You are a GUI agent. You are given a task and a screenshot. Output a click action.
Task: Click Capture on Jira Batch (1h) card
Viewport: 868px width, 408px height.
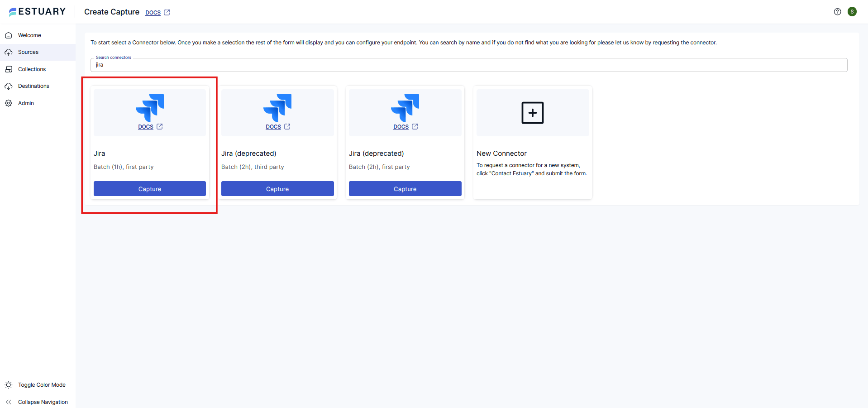click(x=150, y=189)
